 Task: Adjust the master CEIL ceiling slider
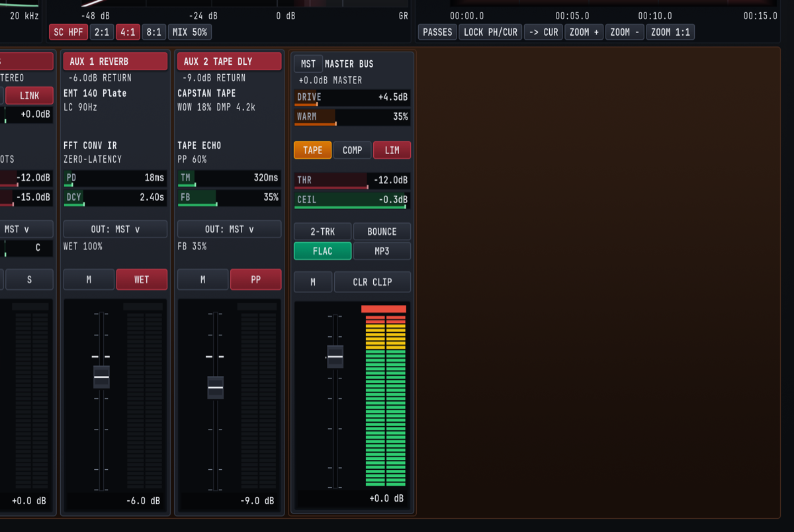(x=352, y=200)
